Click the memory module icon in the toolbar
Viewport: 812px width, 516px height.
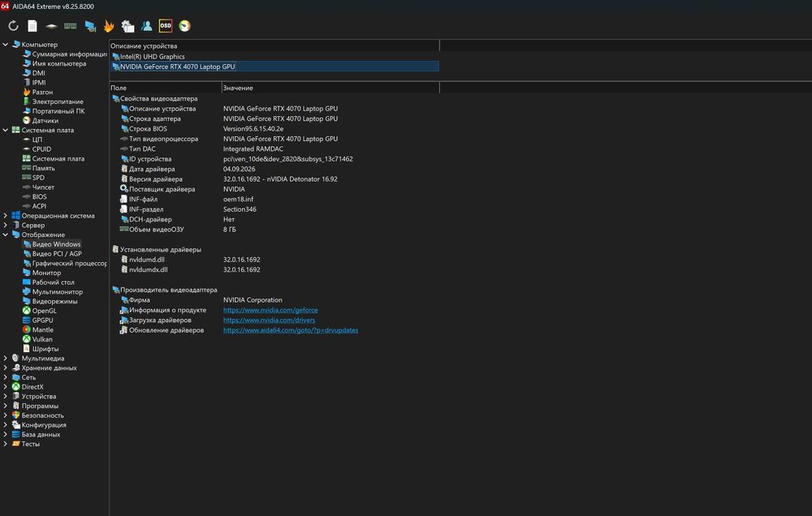tap(71, 26)
